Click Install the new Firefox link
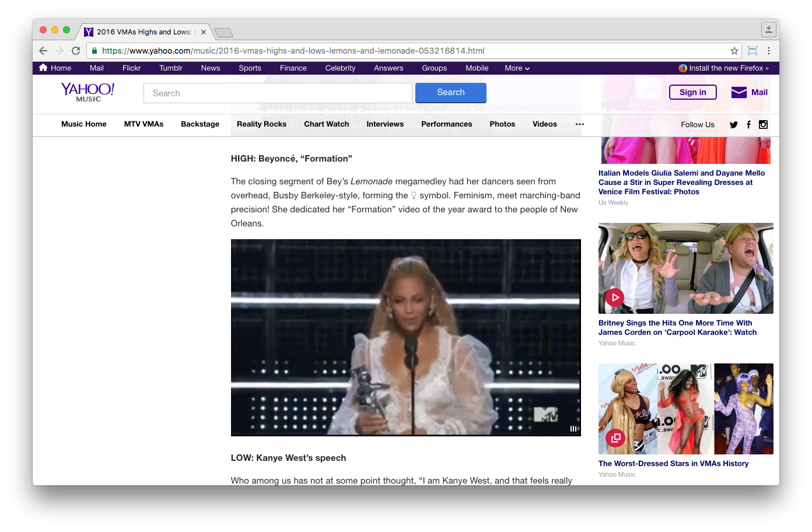This screenshot has height=532, width=812. pos(729,68)
